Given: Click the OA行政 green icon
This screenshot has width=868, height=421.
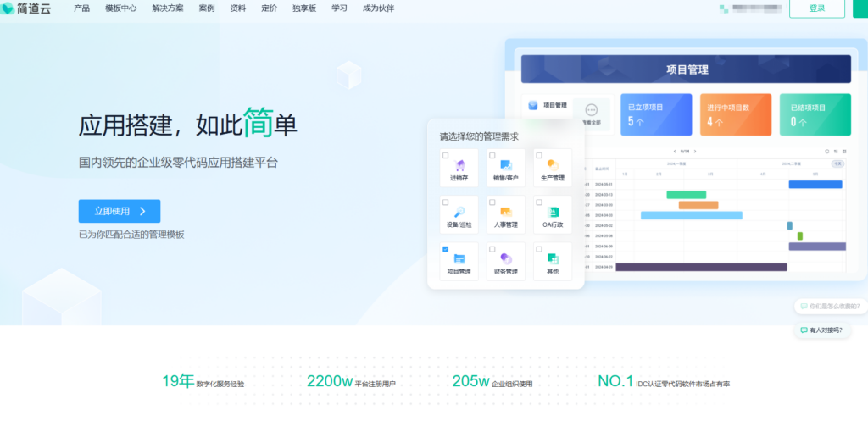Looking at the screenshot, I should click(x=553, y=212).
